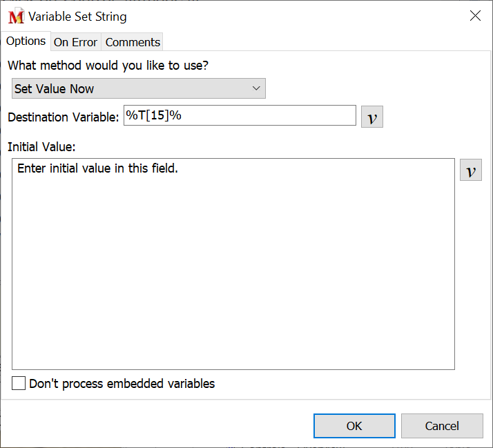Screen dimensions: 493x448
Task: Open variable picker beside Initial Value box
Action: tap(471, 170)
